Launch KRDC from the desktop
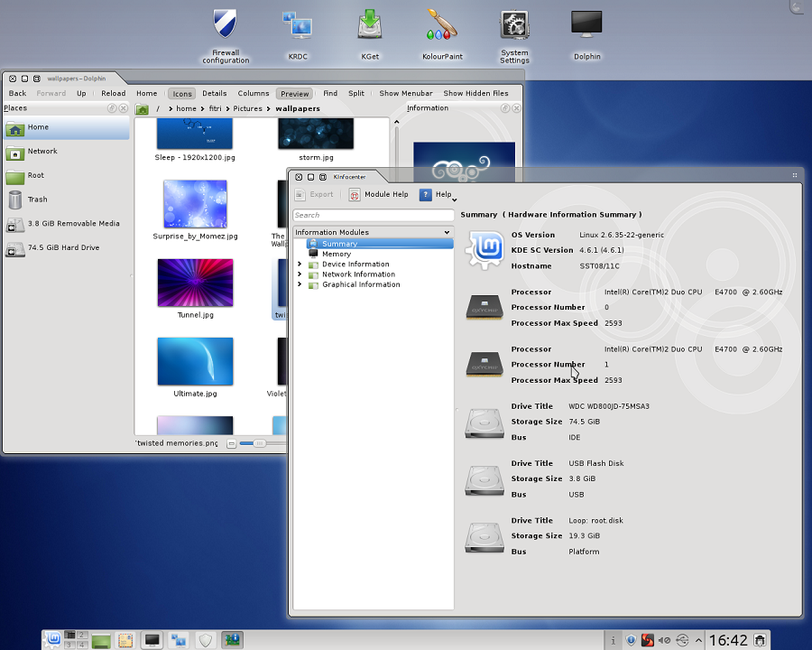Image resolution: width=812 pixels, height=650 pixels. coord(297,25)
